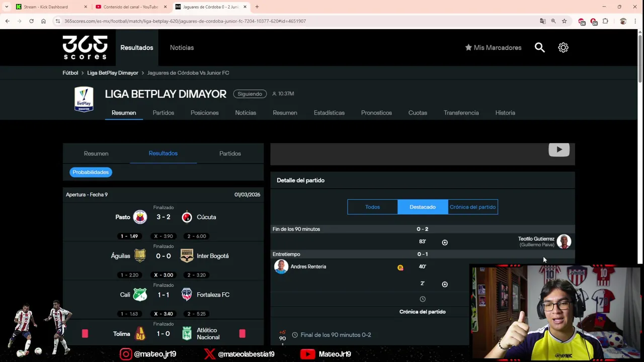Click the Fortaleza FC team crest
Viewport: 644px width, 362px height.
click(x=187, y=295)
